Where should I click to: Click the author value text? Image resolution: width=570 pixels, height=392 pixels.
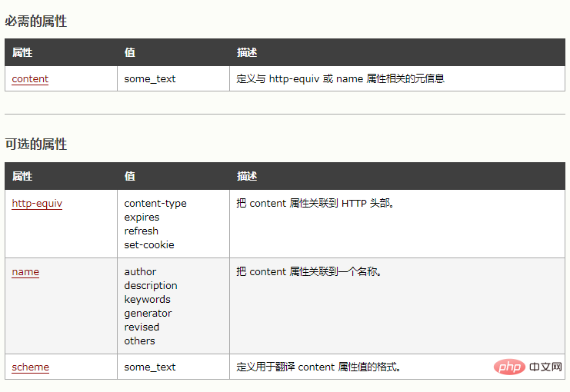(140, 271)
